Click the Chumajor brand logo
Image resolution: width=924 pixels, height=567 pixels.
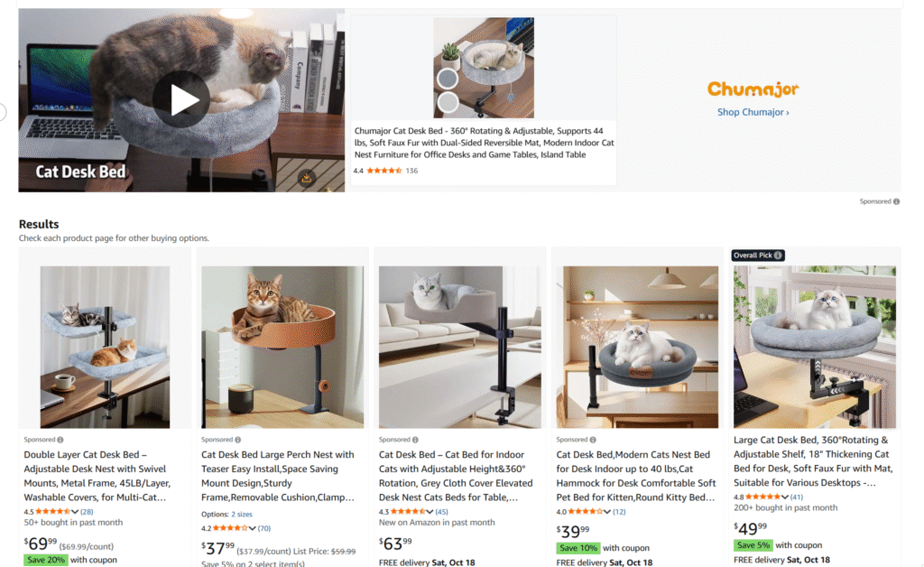(753, 89)
